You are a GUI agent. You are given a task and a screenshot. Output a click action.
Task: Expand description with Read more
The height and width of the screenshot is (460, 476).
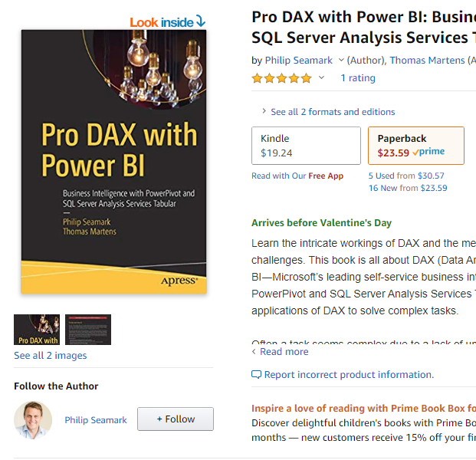[x=284, y=352]
